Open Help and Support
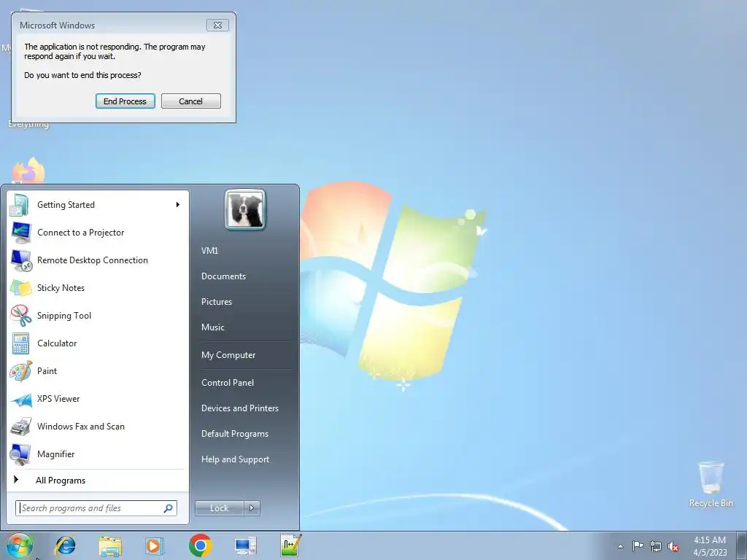The height and width of the screenshot is (560, 747). (x=235, y=459)
